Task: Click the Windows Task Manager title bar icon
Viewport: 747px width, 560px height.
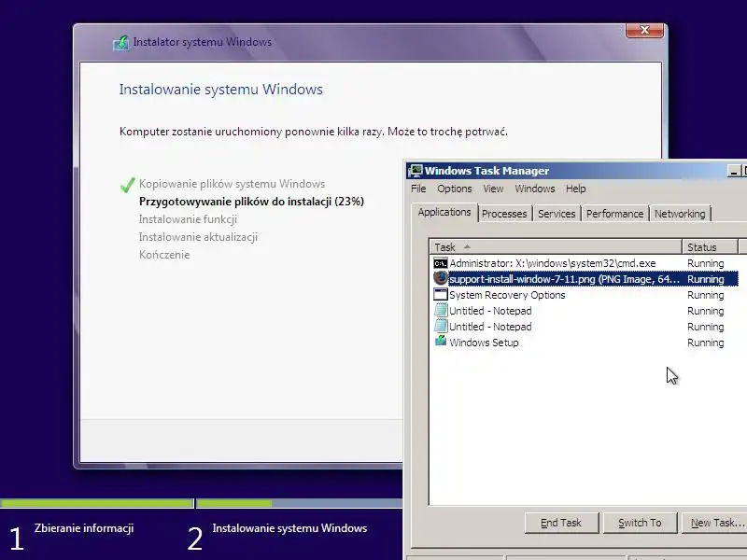Action: 416,171
